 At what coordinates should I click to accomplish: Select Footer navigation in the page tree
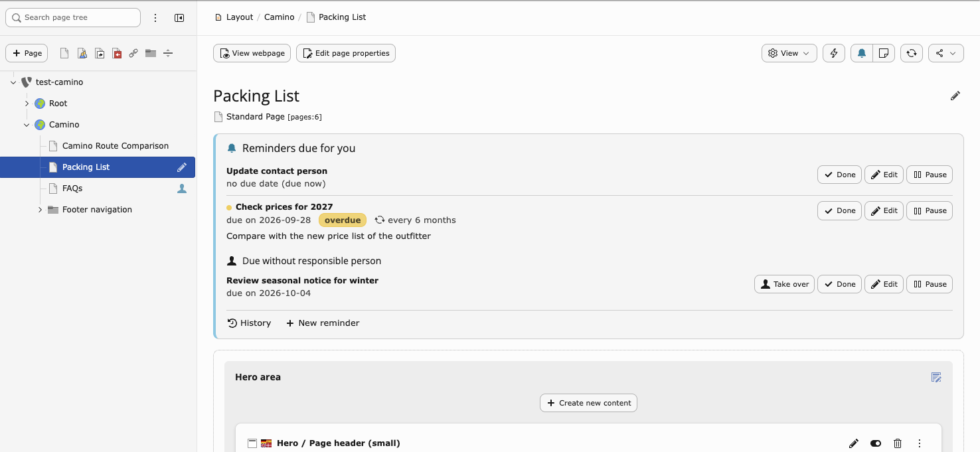[97, 210]
